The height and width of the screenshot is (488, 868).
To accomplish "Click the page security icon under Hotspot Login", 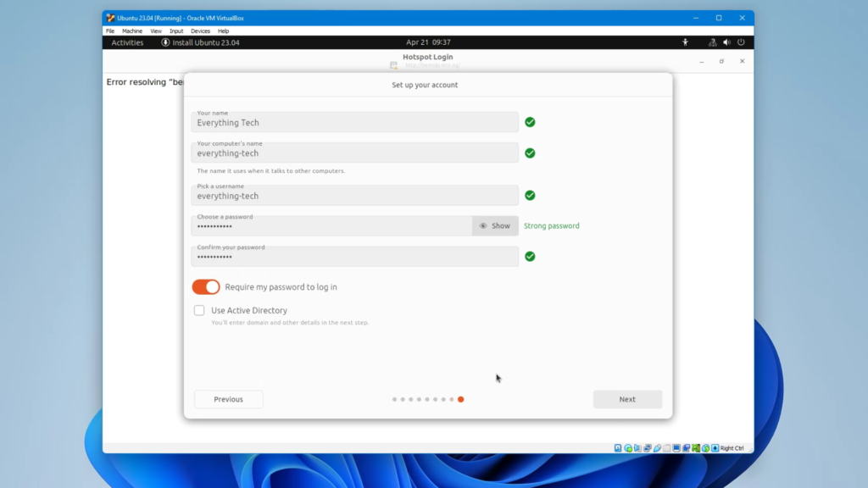I will click(393, 65).
